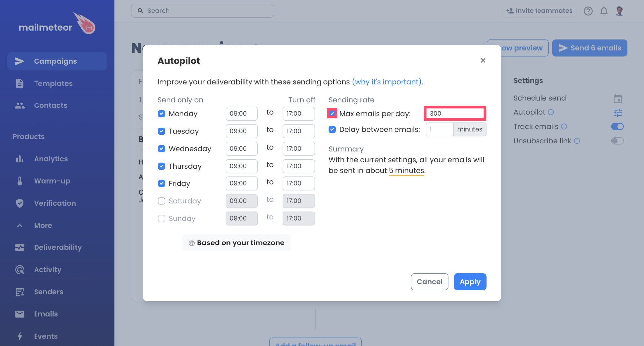Viewport: 644px width, 346px height.
Task: Click the Emails envelope icon
Action: coord(20,314)
